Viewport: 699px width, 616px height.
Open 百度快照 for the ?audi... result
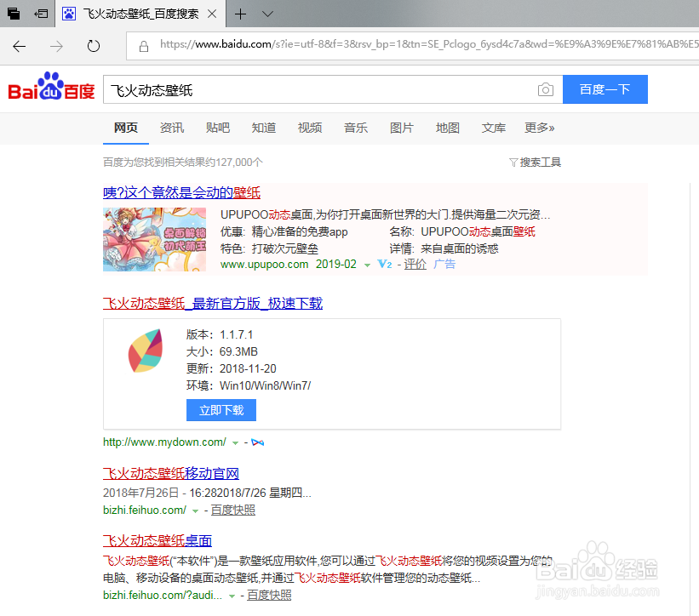[x=269, y=596]
